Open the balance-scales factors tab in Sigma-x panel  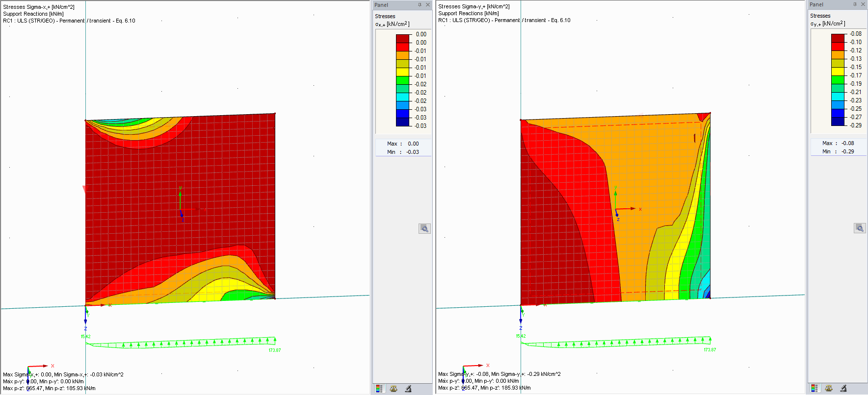pyautogui.click(x=394, y=389)
